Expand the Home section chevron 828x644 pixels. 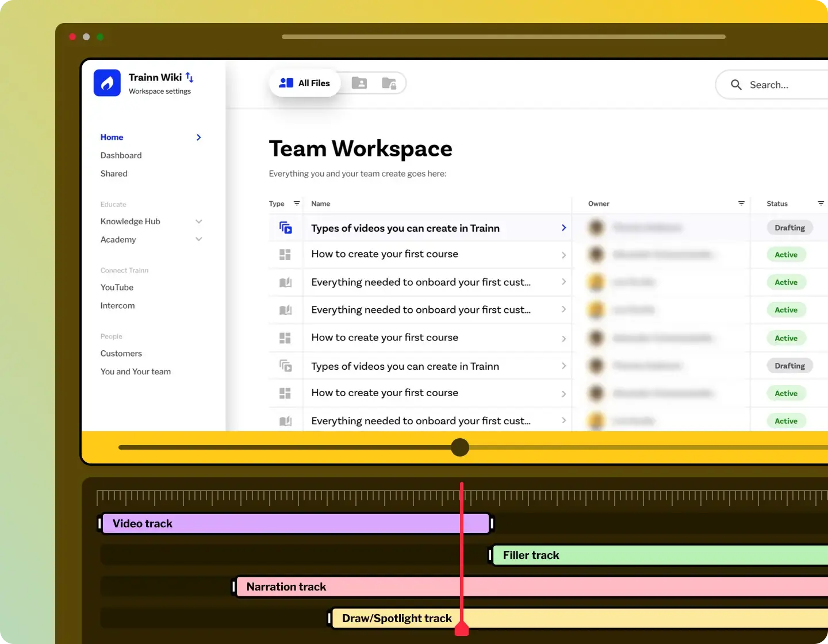pyautogui.click(x=199, y=137)
